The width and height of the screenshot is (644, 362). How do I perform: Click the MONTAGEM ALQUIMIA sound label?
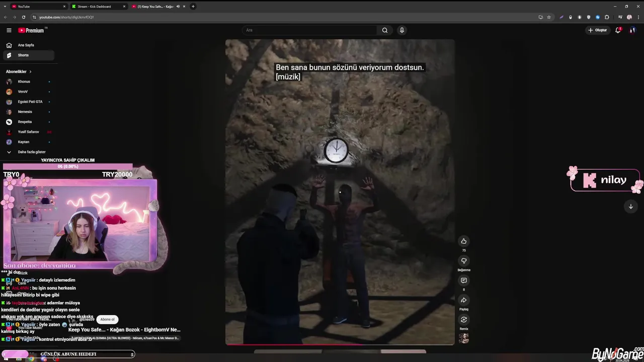124,338
